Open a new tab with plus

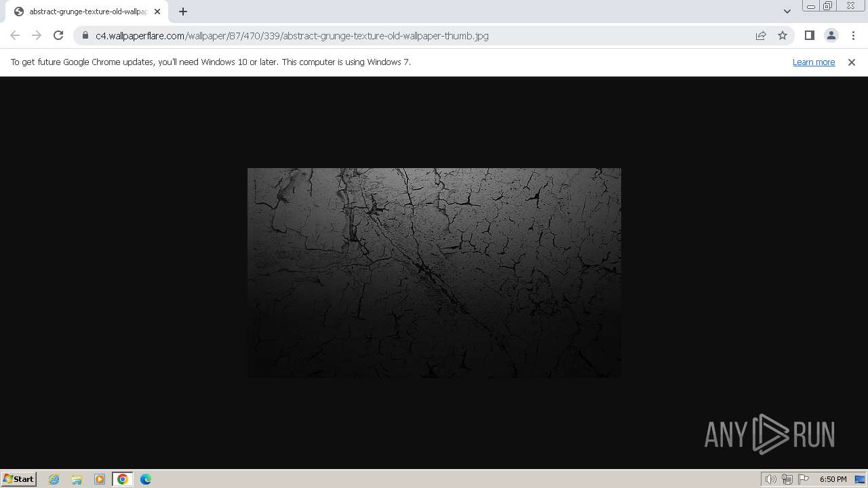click(x=183, y=12)
